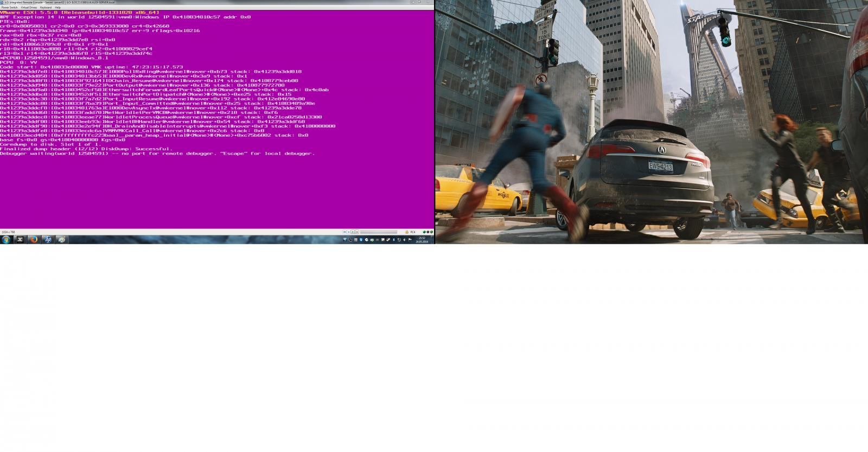868x452 pixels.
Task: Click the pause playback button in console
Action: coord(349,232)
